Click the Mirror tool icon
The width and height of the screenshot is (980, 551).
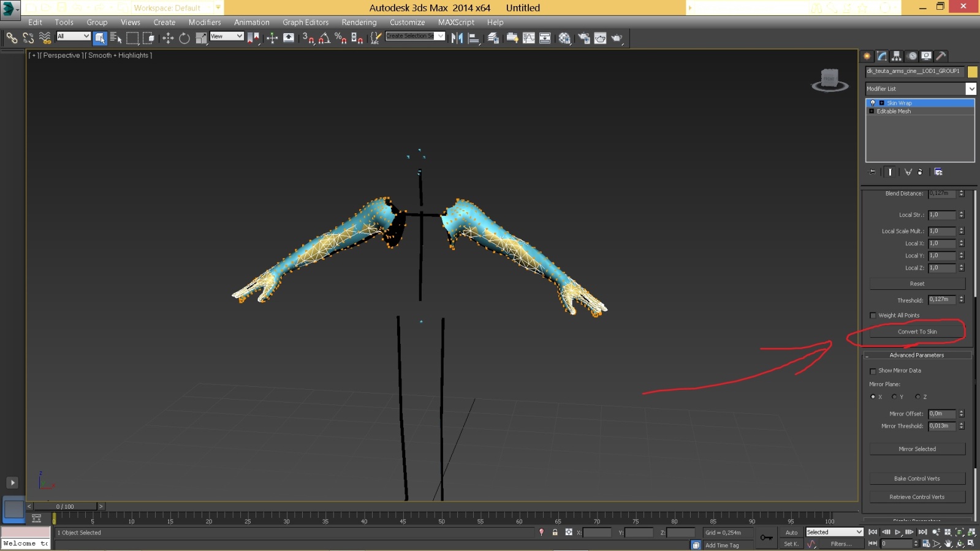tap(457, 38)
